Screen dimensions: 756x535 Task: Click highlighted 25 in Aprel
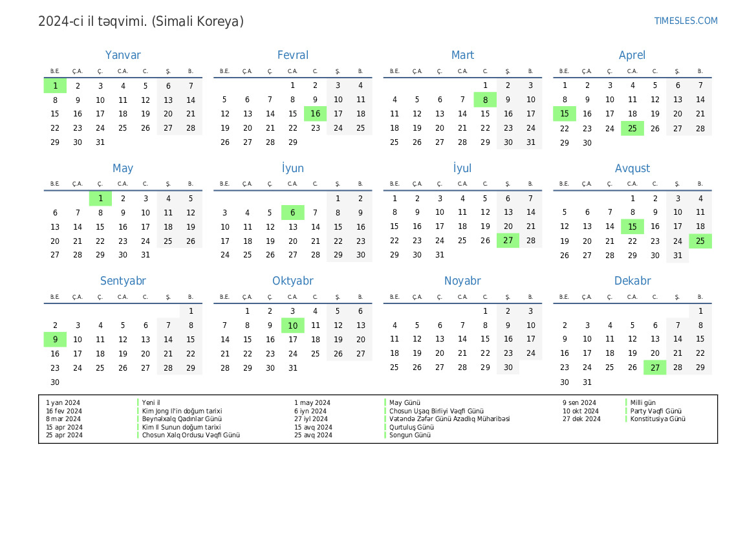632,128
